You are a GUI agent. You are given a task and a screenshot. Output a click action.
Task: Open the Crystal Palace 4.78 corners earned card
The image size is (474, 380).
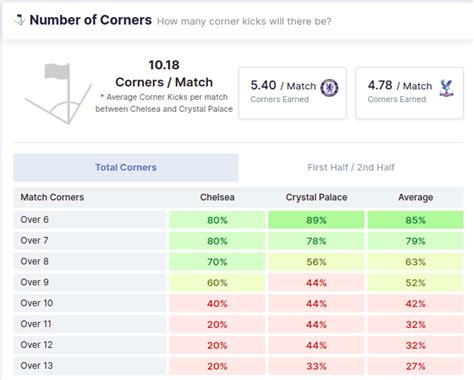(x=409, y=93)
